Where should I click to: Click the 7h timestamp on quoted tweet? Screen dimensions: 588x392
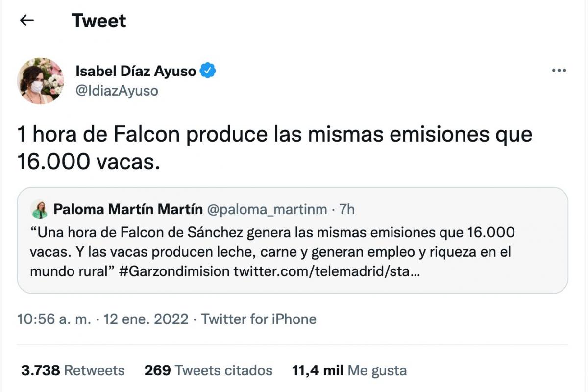(347, 210)
